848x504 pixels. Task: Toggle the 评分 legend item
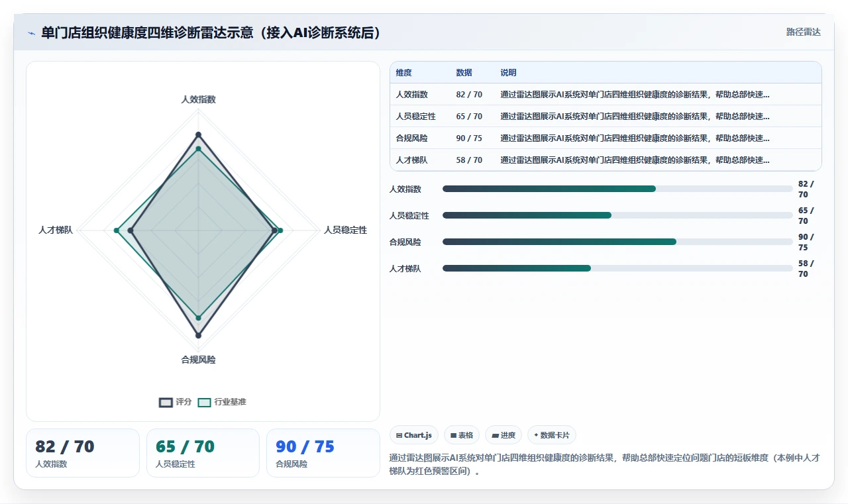(176, 402)
